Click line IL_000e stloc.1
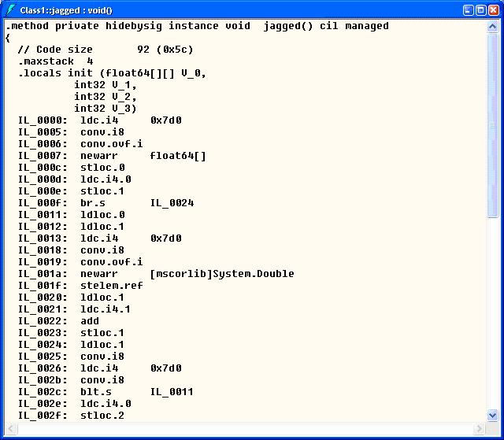 click(71, 191)
